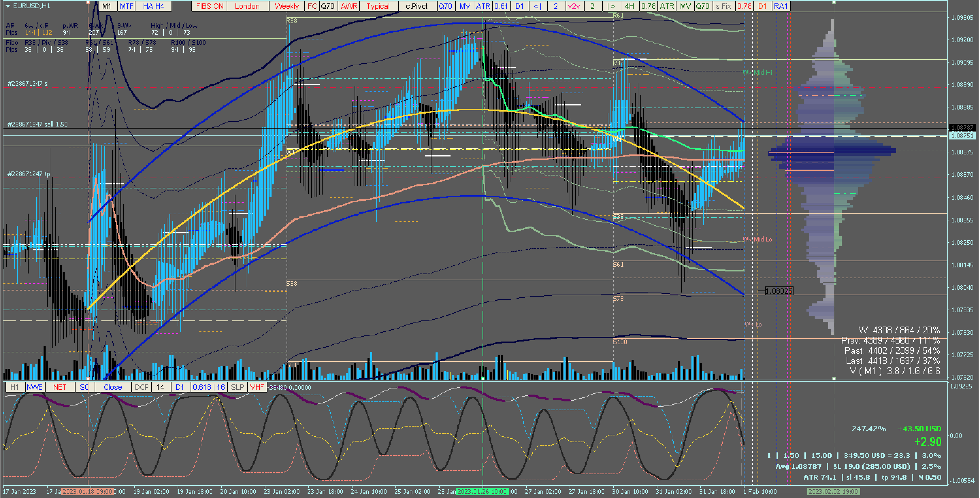This screenshot has width=980, height=498.
Task: Select the VHF button in oscillator panel
Action: click(257, 387)
